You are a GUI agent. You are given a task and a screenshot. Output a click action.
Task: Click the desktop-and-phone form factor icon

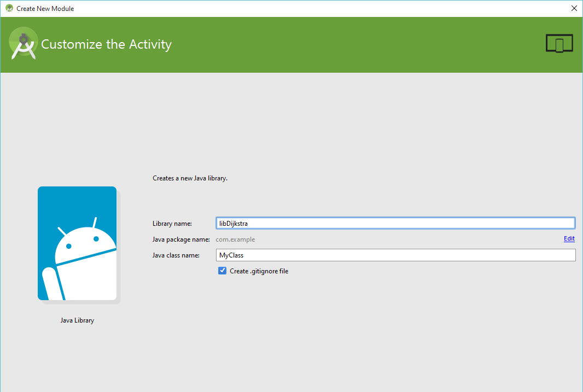click(x=559, y=43)
